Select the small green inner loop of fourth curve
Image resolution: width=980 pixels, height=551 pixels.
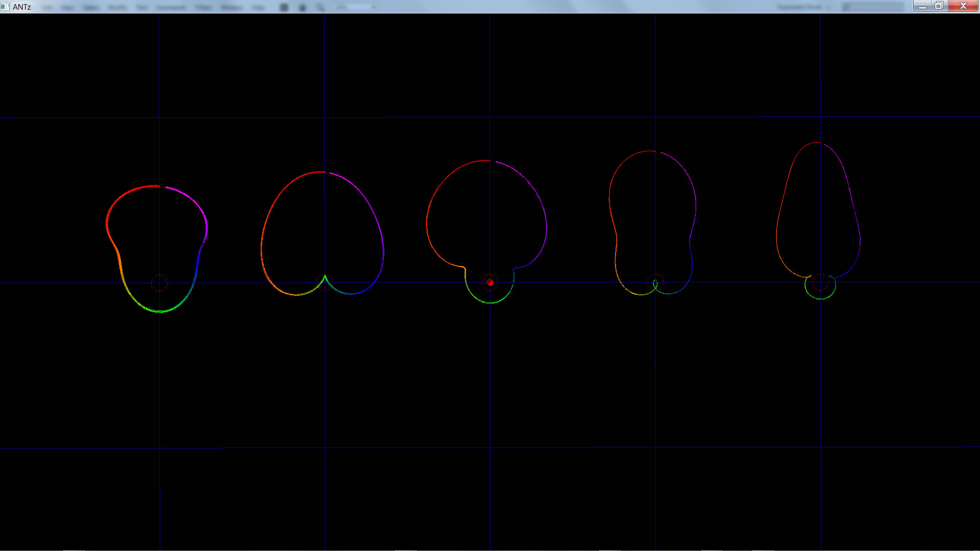(x=655, y=285)
